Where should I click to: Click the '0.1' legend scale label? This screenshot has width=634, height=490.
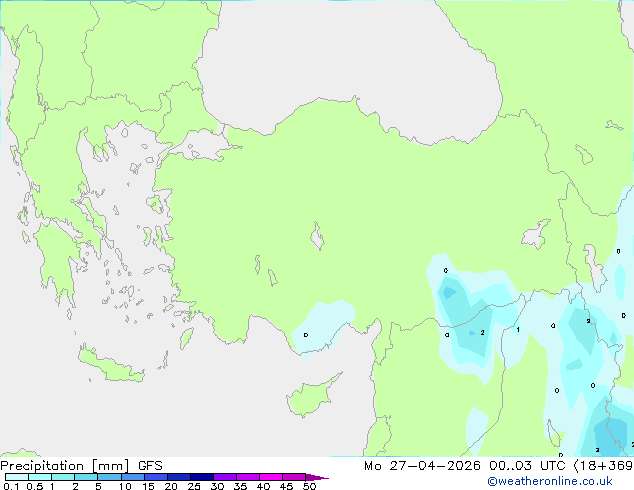(11, 486)
